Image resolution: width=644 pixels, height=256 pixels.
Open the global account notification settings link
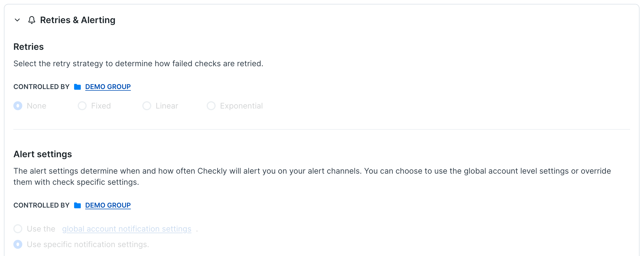126,228
